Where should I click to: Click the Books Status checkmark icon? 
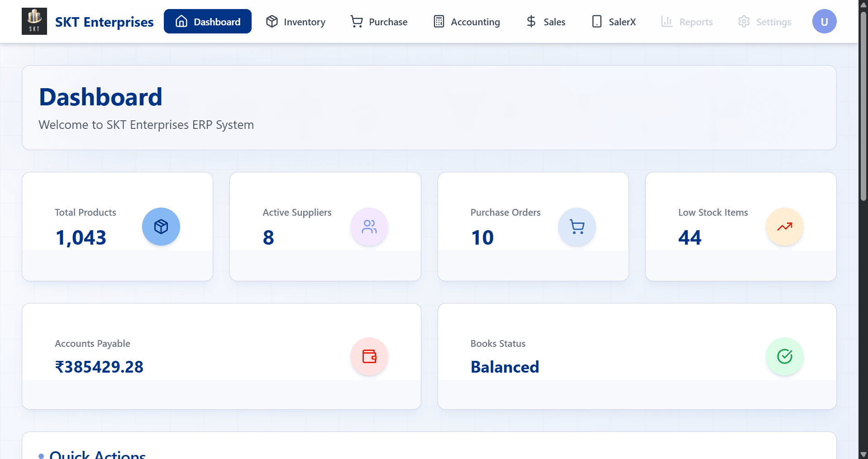click(785, 356)
